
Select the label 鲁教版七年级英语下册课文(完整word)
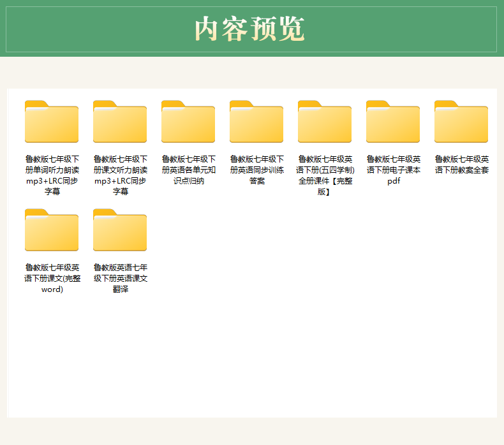[52, 278]
